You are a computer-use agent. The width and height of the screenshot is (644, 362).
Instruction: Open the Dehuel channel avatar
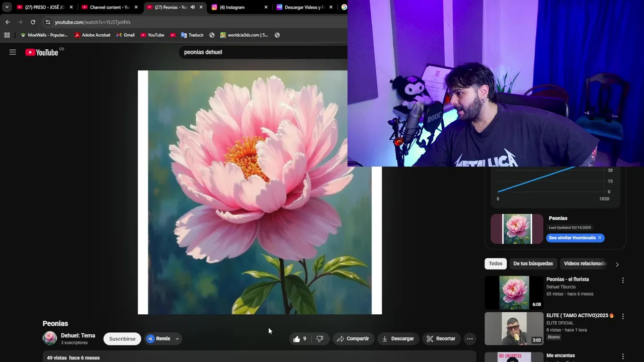coord(50,338)
